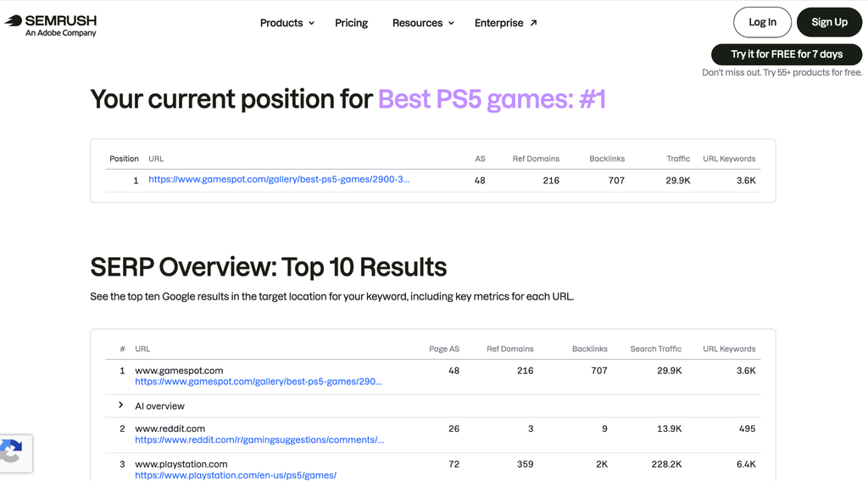
Task: Open the Resources dropdown menu
Action: pyautogui.click(x=423, y=23)
